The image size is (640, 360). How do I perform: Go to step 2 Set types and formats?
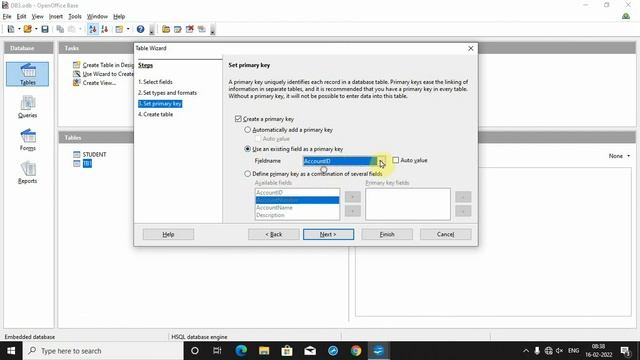[x=167, y=93]
